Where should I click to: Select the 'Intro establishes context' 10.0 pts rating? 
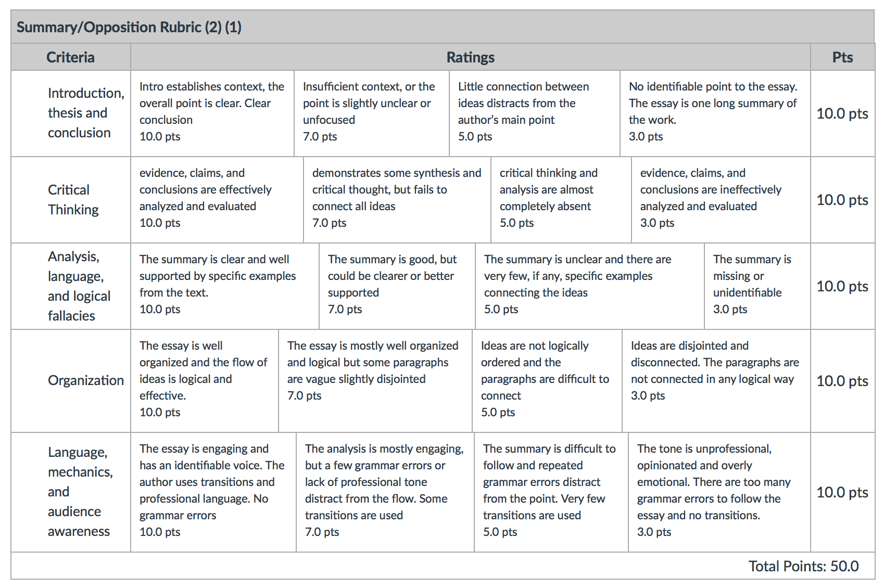pyautogui.click(x=212, y=112)
